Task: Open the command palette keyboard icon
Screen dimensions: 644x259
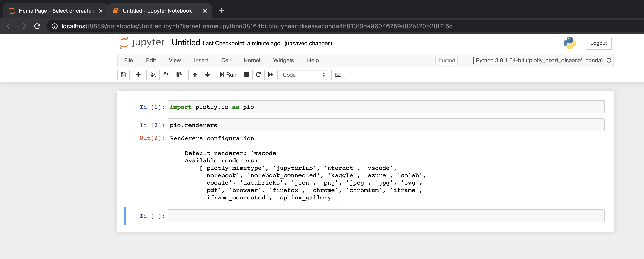Action: 338,75
